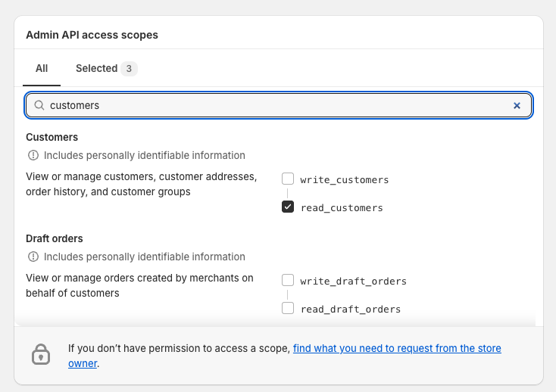The height and width of the screenshot is (392, 556).
Task: Focus the scope search field
Action: point(273,106)
